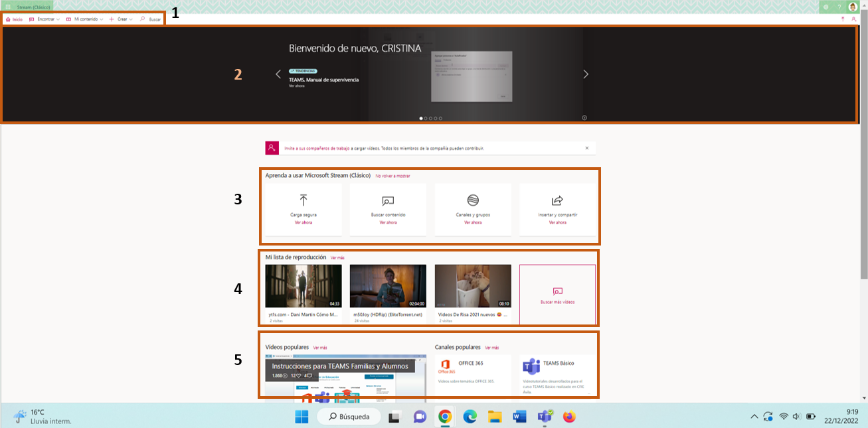Click Ver ahora under Carga segura
Viewport: 868px width, 428px height.
click(304, 222)
